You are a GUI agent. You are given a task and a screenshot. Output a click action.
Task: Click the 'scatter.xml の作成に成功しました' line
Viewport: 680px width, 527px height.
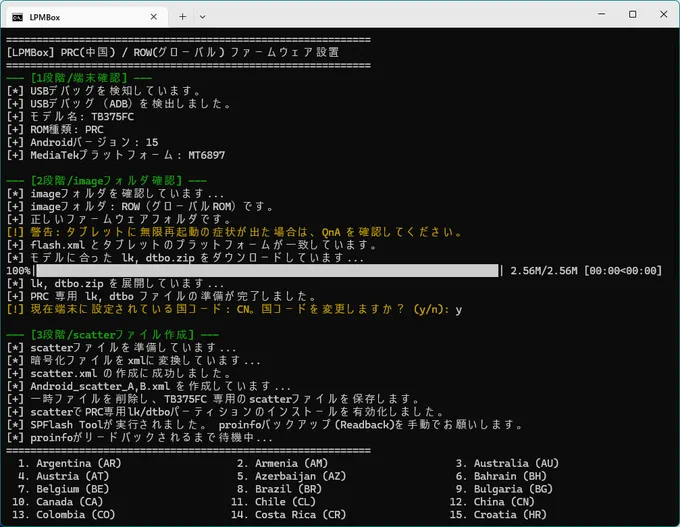tap(119, 373)
